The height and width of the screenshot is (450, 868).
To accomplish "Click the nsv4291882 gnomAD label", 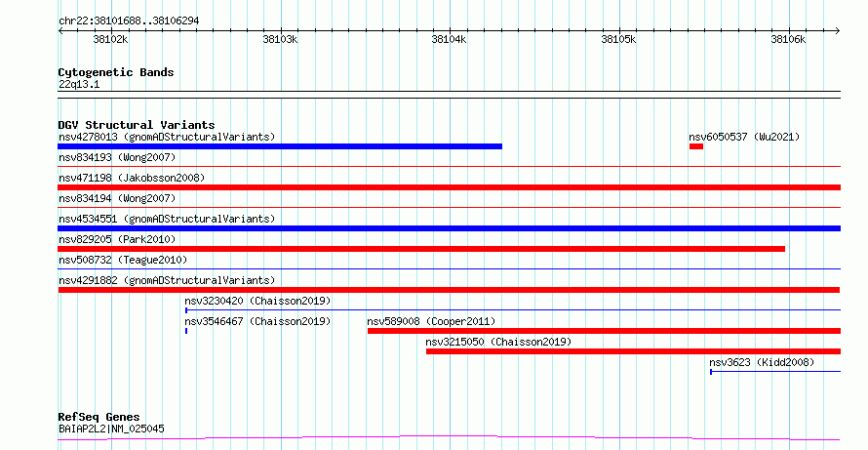I will click(x=167, y=280).
